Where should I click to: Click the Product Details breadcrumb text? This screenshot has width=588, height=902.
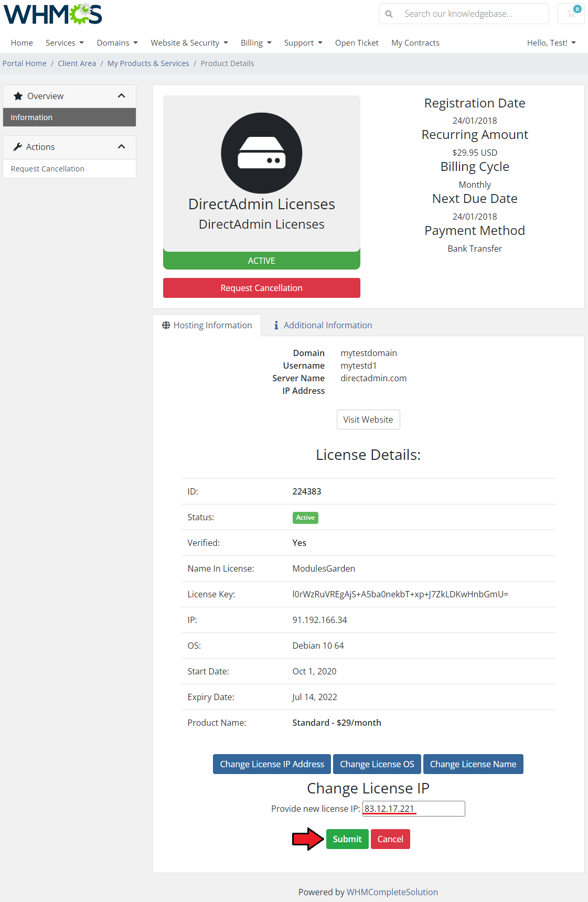[x=227, y=63]
